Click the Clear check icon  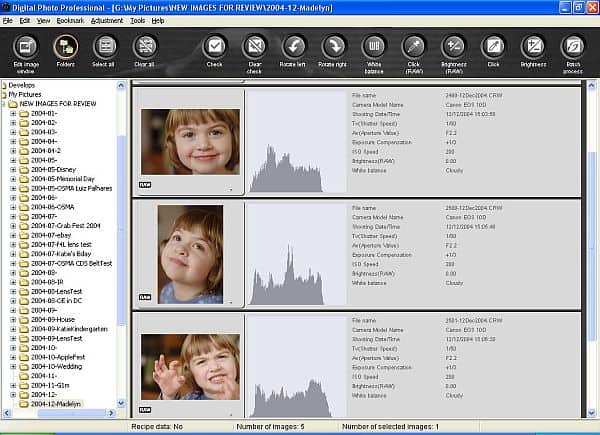254,47
